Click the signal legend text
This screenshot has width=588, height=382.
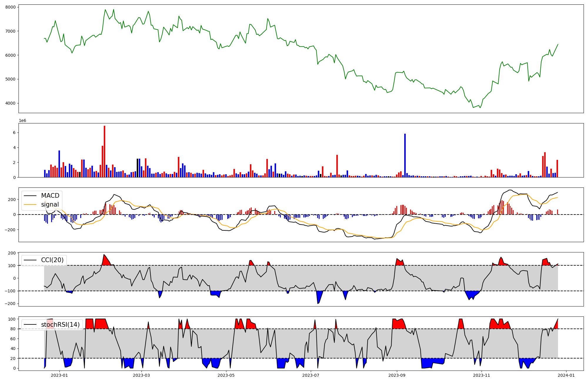tap(50, 205)
